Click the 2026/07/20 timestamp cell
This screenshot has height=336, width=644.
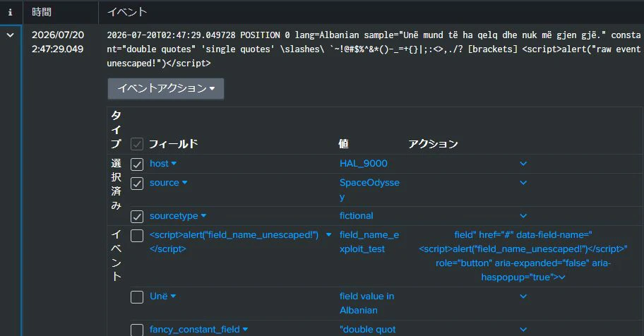coord(58,42)
